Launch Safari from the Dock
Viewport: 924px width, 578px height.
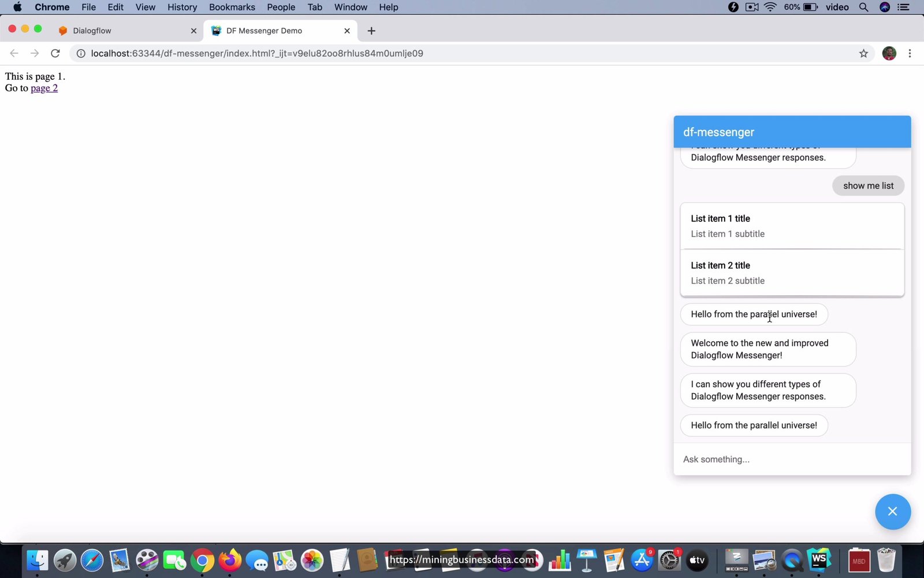[92, 560]
